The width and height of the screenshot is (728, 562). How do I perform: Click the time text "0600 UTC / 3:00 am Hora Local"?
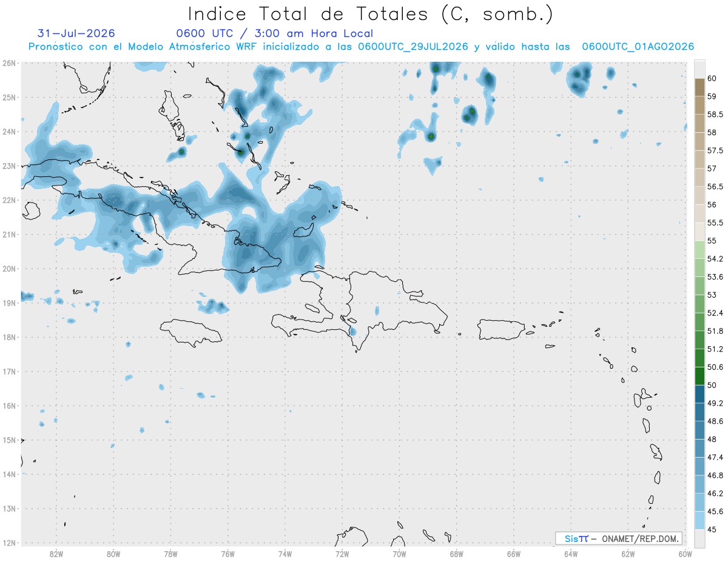[x=274, y=33]
